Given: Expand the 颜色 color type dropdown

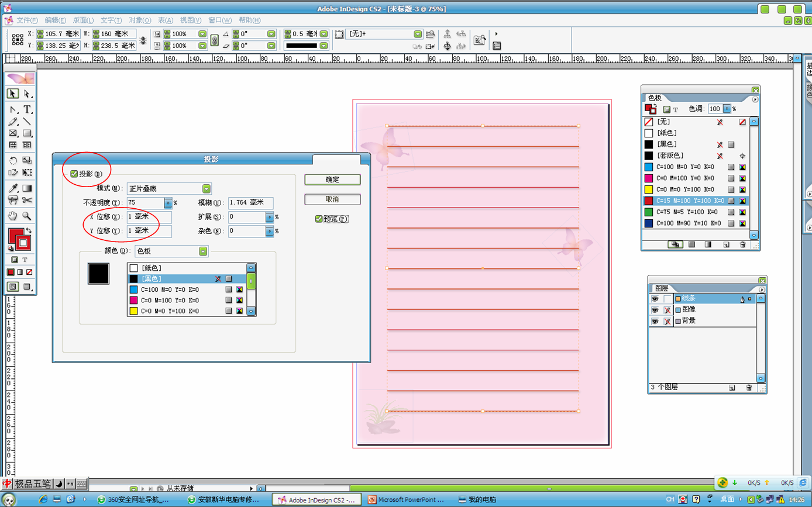Looking at the screenshot, I should click(x=202, y=251).
